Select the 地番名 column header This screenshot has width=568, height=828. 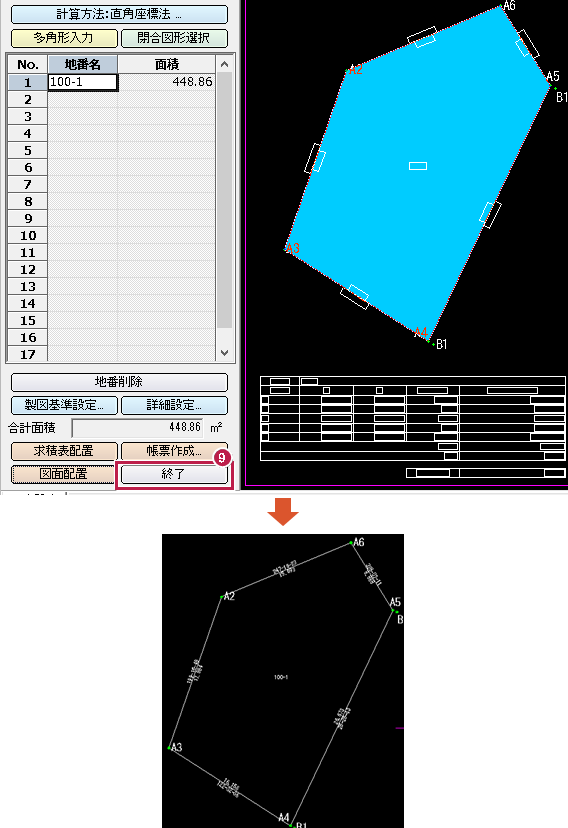pyautogui.click(x=83, y=64)
